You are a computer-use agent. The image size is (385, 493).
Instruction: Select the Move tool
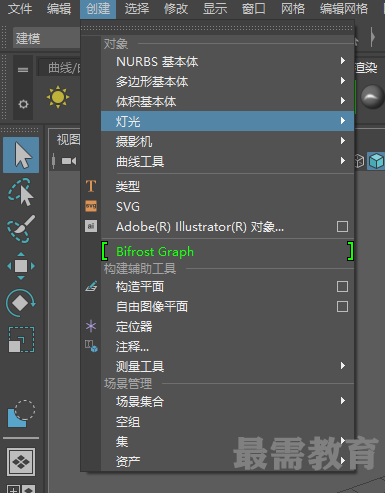(x=21, y=266)
